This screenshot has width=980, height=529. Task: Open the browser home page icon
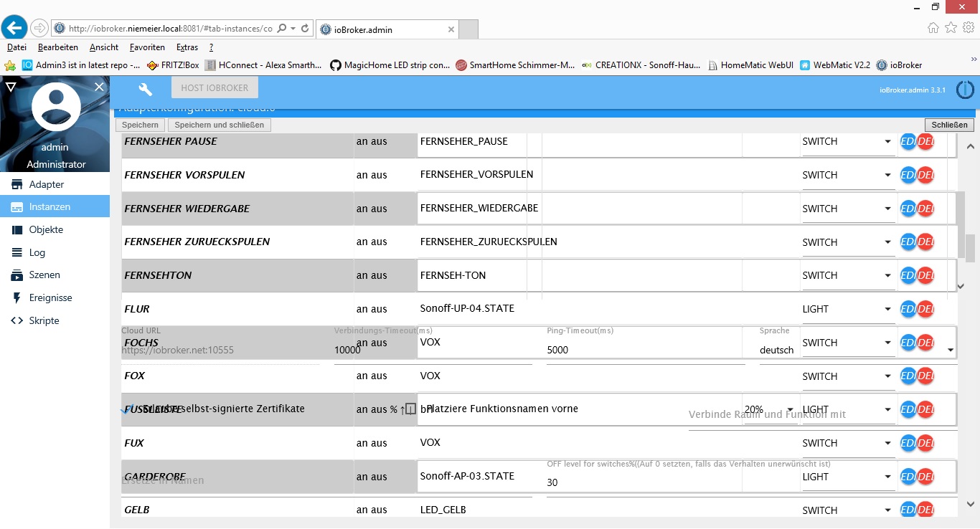pos(933,27)
